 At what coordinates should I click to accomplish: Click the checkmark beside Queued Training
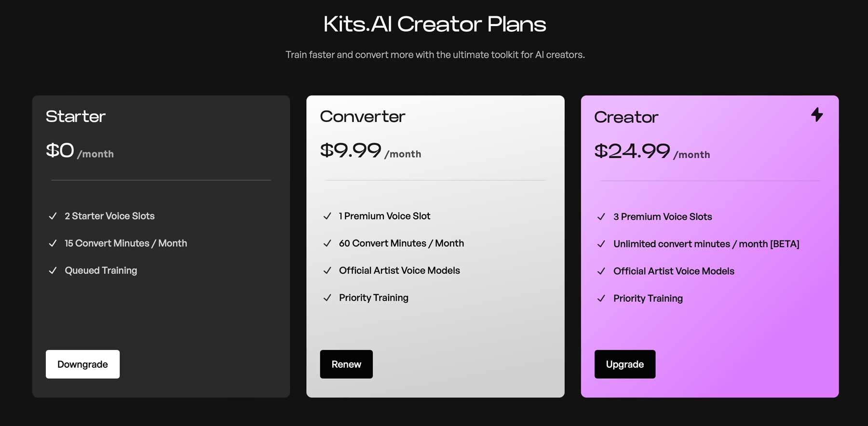click(53, 271)
